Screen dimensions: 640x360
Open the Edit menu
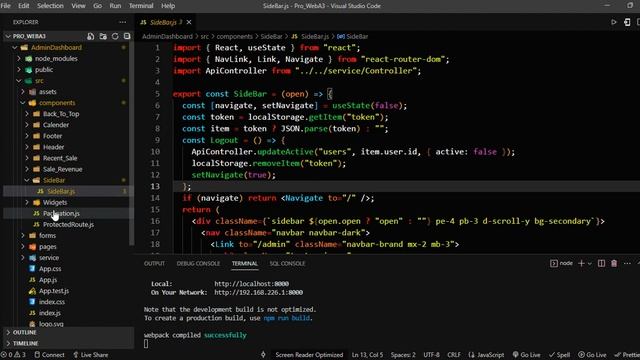[x=24, y=6]
